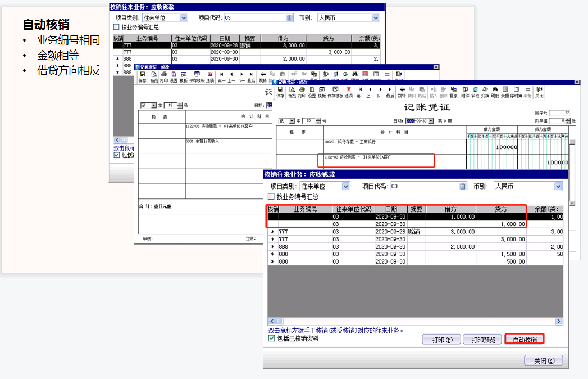Click 业务编号 column header in front dialog

coord(305,209)
